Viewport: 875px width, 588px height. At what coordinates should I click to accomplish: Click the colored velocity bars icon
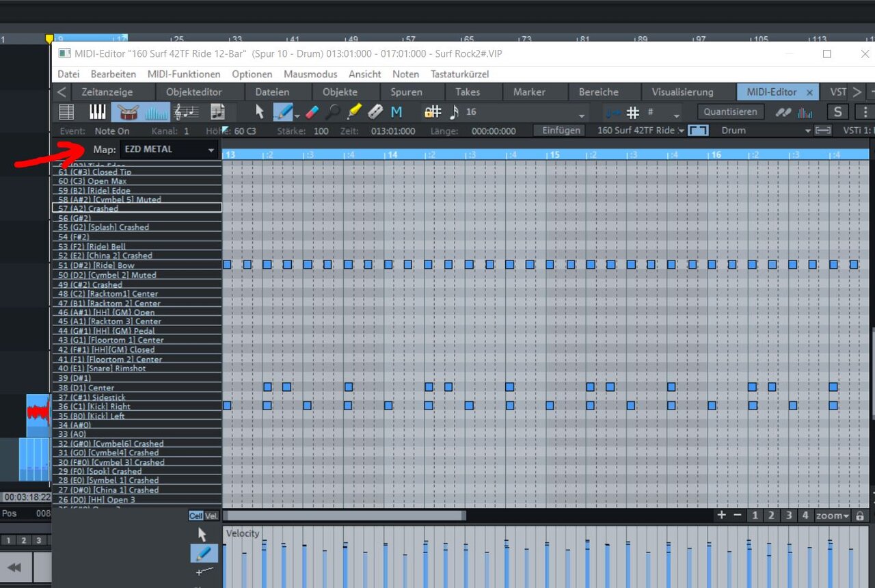pos(805,112)
